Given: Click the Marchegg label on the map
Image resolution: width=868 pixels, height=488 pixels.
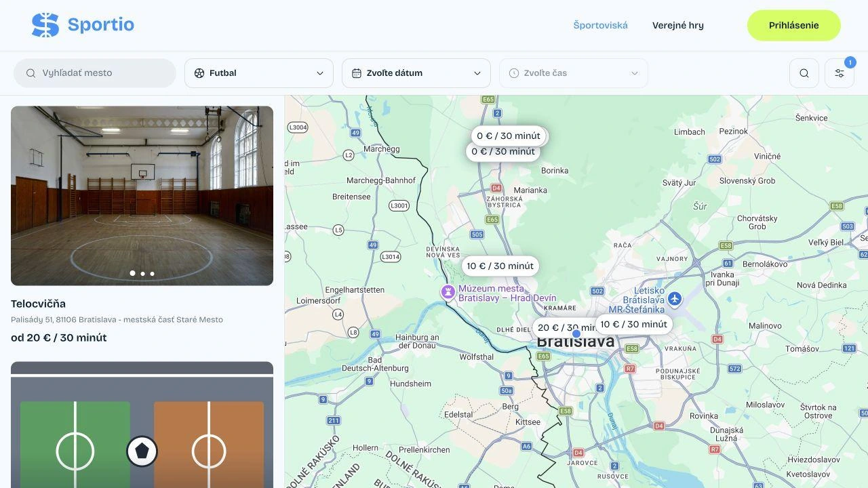Looking at the screenshot, I should (382, 149).
